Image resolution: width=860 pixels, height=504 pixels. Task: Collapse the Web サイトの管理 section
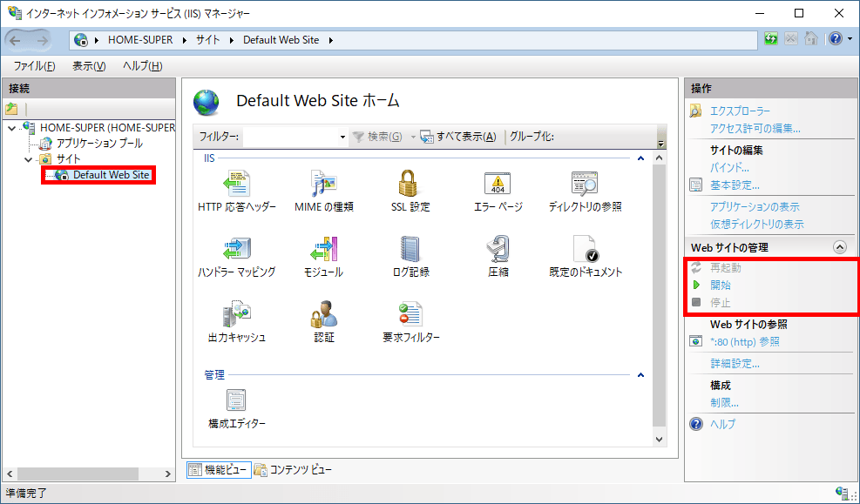(x=840, y=247)
